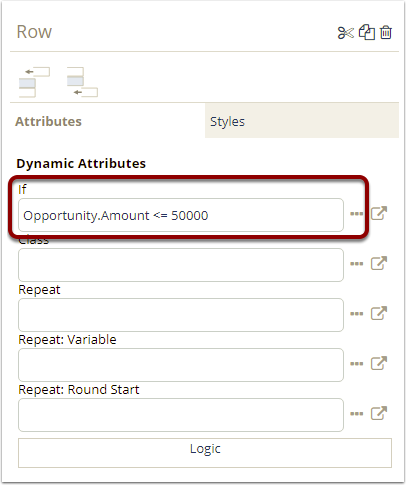Image resolution: width=406 pixels, height=485 pixels.
Task: Open the ellipsis options for Repeat: Round Start
Action: (x=356, y=414)
